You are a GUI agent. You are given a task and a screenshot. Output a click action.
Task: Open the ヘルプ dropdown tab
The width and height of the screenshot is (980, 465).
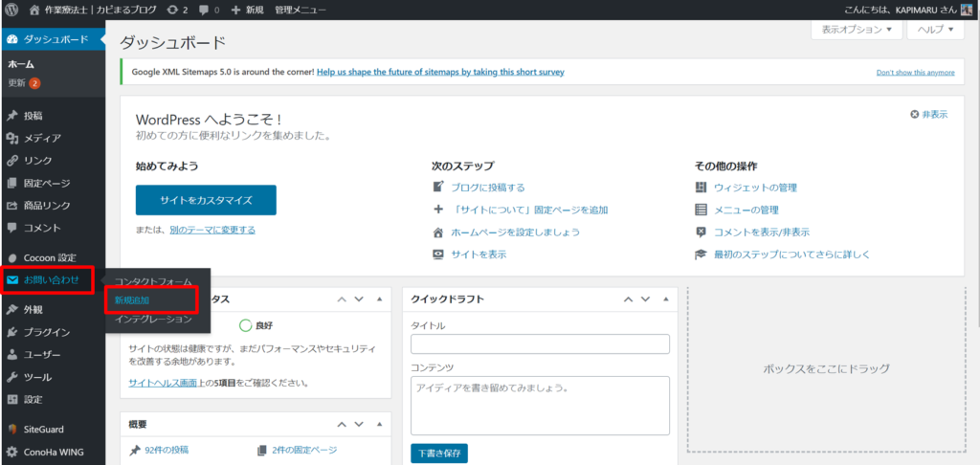[x=935, y=30]
